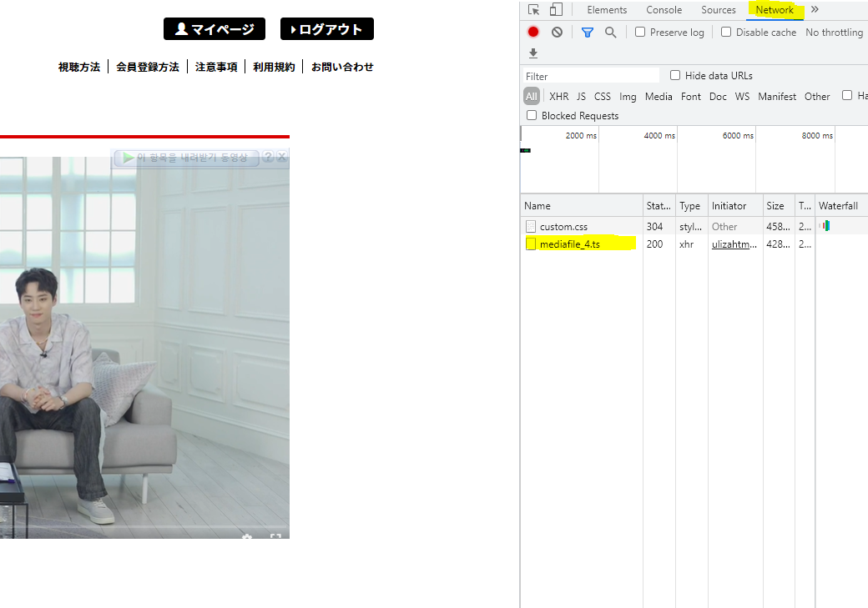868x608 pixels.
Task: Click the ログアウト button
Action: coord(327,28)
